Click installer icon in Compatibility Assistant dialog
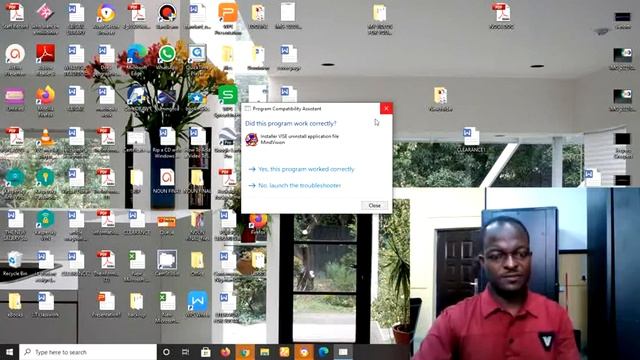 pos(252,139)
